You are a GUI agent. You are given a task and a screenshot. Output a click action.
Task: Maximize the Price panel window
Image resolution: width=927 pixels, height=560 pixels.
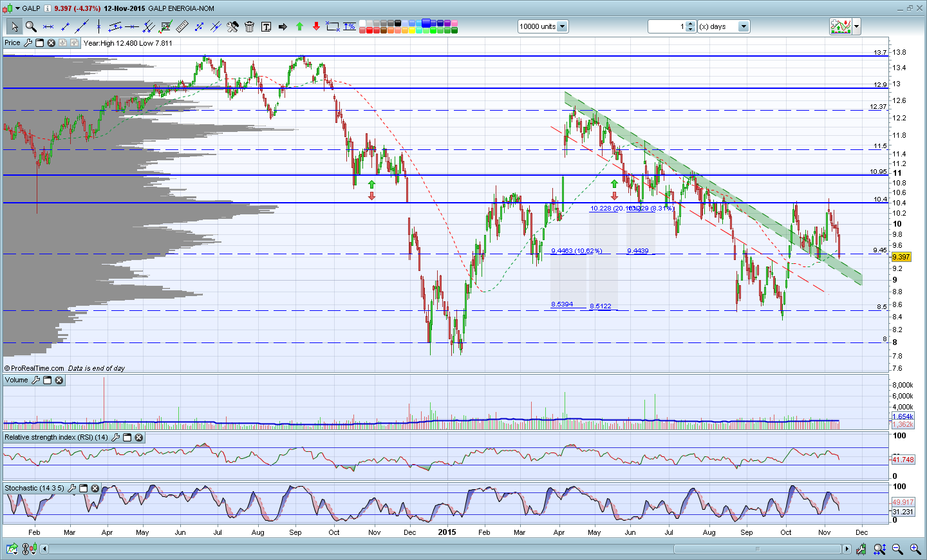tap(39, 42)
